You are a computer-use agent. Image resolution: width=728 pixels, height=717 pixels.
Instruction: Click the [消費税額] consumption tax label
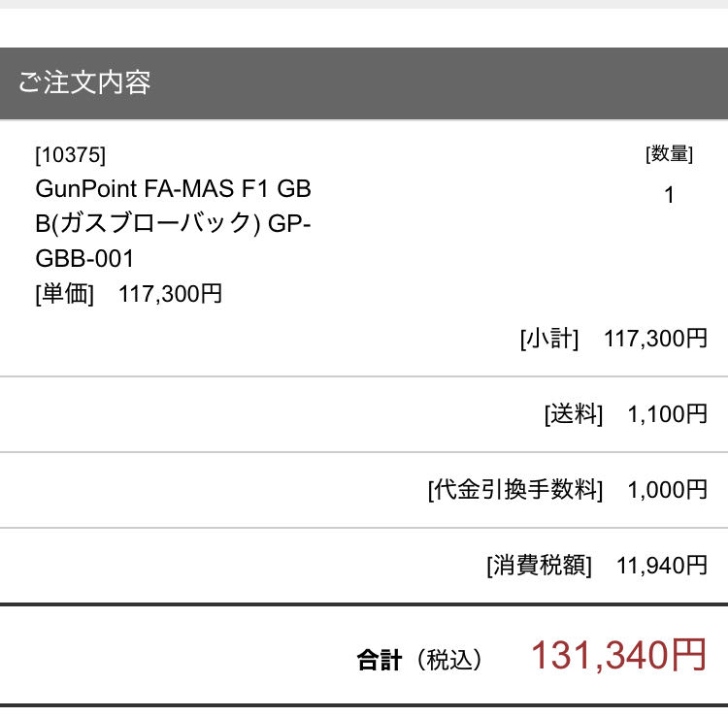(539, 566)
